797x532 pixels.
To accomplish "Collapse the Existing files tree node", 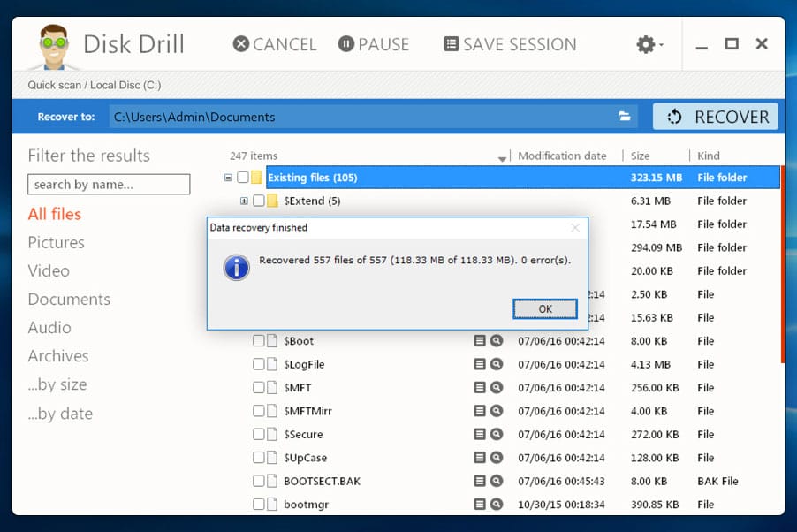I will pyautogui.click(x=228, y=178).
